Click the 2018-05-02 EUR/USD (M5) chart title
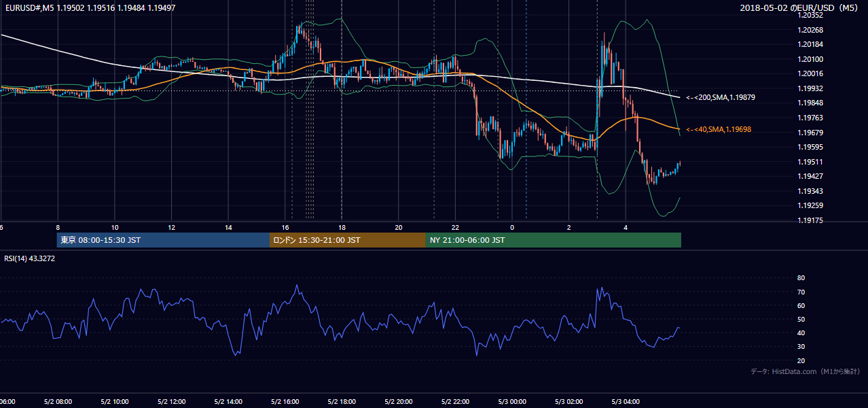Viewport: 868px width, 408px height. tap(800, 8)
